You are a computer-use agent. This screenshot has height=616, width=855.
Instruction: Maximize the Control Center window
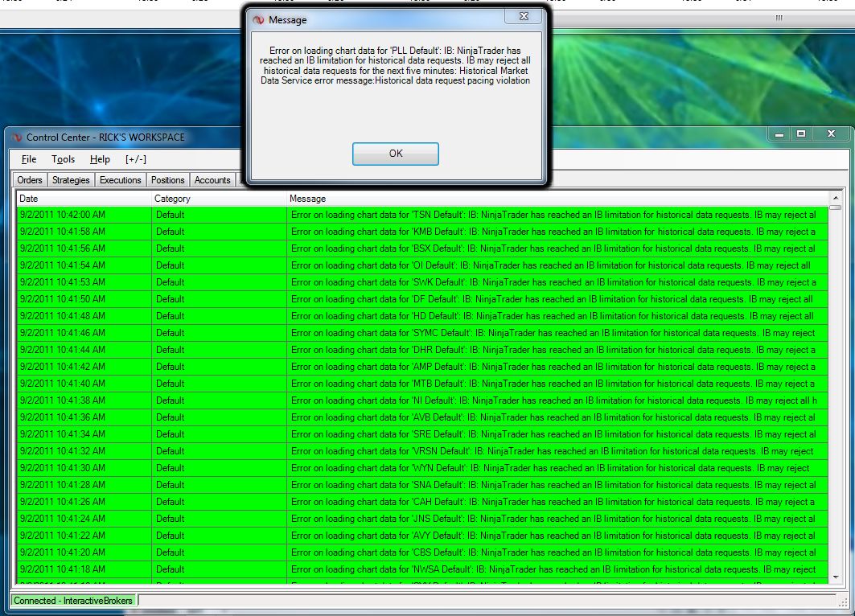point(801,134)
